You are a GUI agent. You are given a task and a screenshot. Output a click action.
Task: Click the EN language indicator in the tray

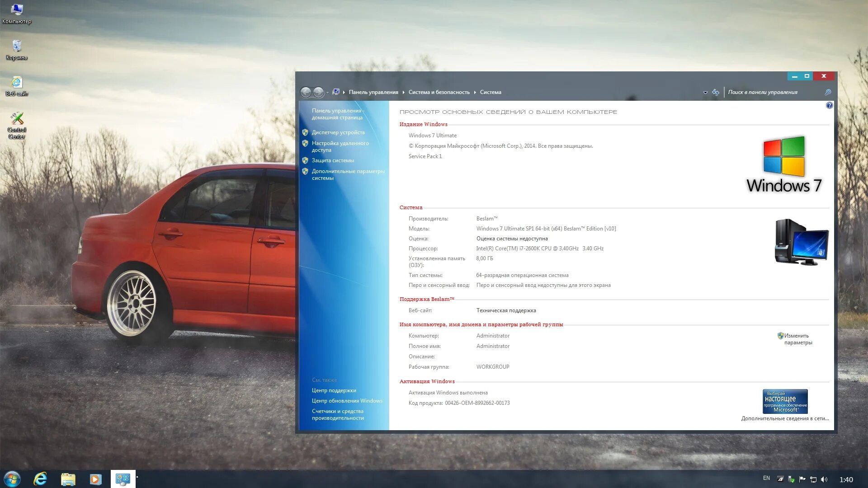[x=766, y=478]
